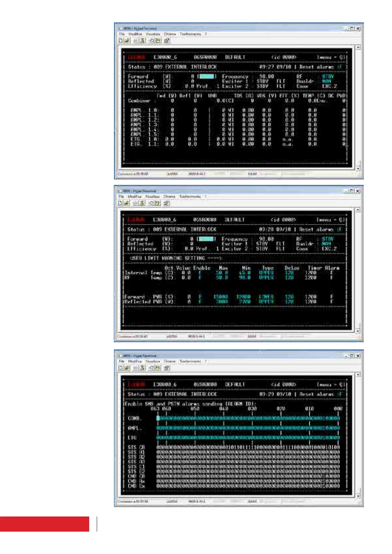Click 'Combiner' row label in the 09:27 window
This screenshot has height=554, width=392.
[139, 101]
